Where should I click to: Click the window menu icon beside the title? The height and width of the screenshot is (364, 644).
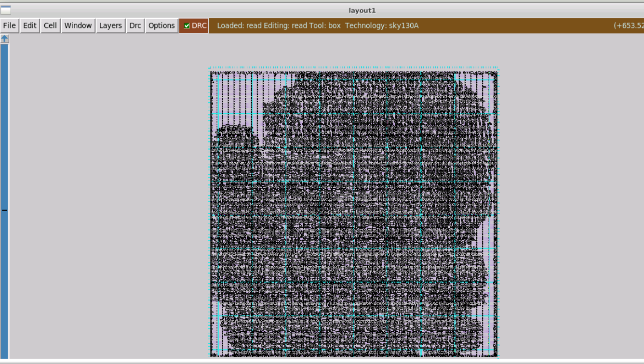pyautogui.click(x=6, y=10)
